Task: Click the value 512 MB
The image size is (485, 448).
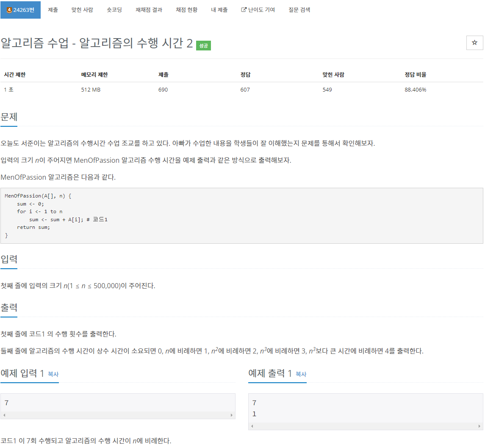Action: [91, 89]
